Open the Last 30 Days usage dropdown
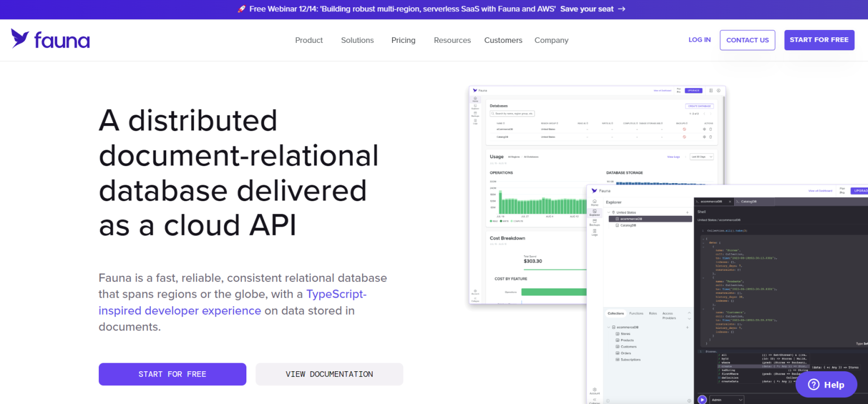The height and width of the screenshot is (404, 868). pyautogui.click(x=701, y=157)
